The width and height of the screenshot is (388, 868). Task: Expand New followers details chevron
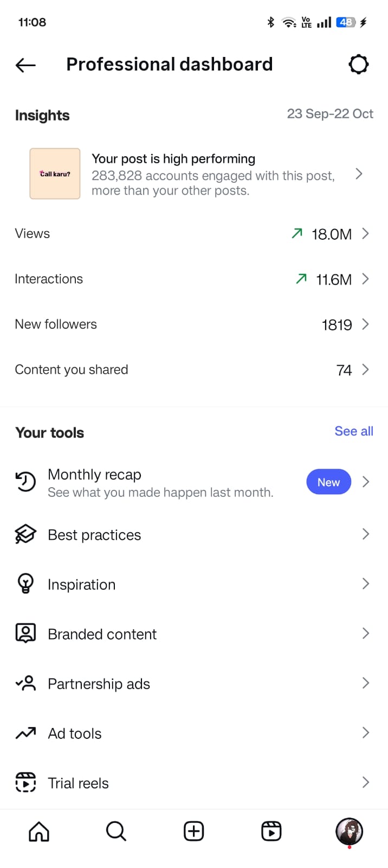365,324
